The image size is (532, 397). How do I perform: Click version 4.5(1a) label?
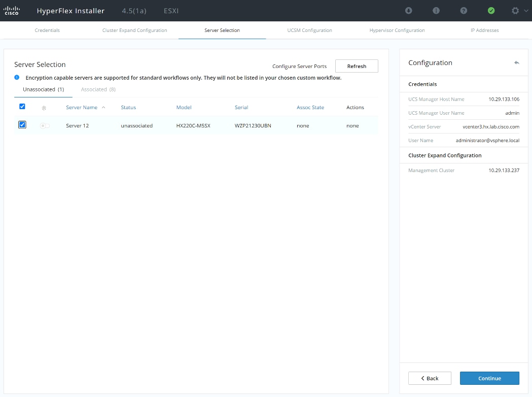click(134, 11)
